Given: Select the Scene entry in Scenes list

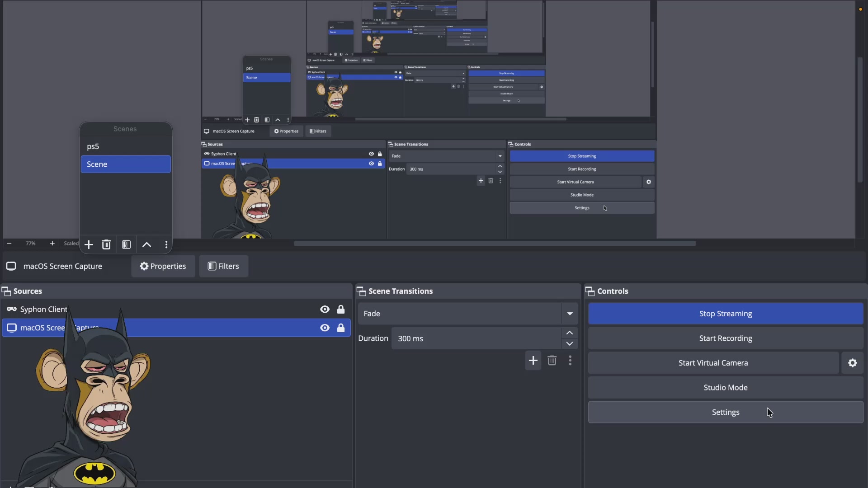Looking at the screenshot, I should point(126,164).
